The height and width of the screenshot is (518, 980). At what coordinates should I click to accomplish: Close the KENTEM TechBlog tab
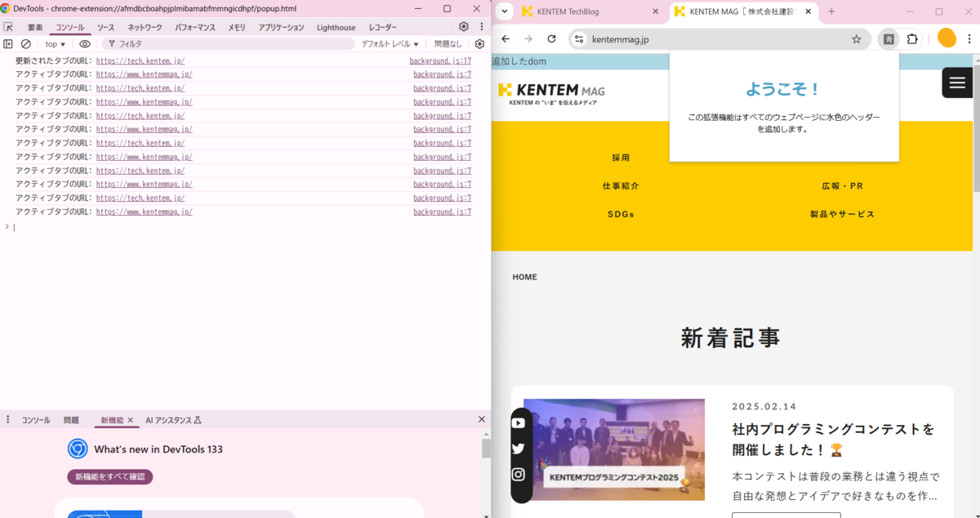(x=655, y=11)
